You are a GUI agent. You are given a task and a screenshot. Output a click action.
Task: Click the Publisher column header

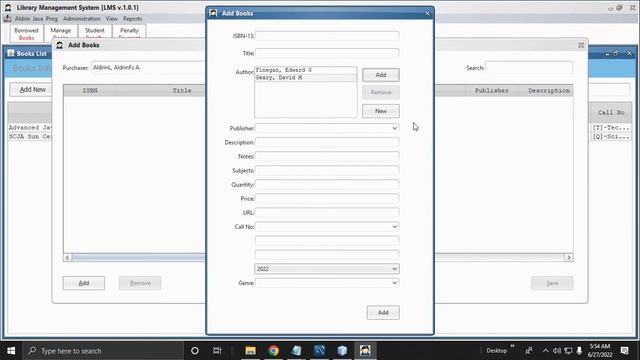pos(491,91)
